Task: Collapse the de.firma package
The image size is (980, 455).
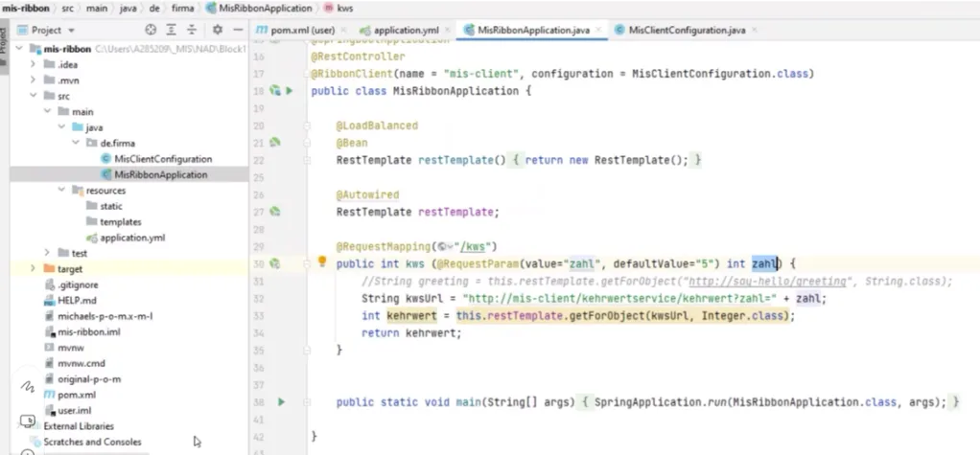Action: [x=77, y=143]
